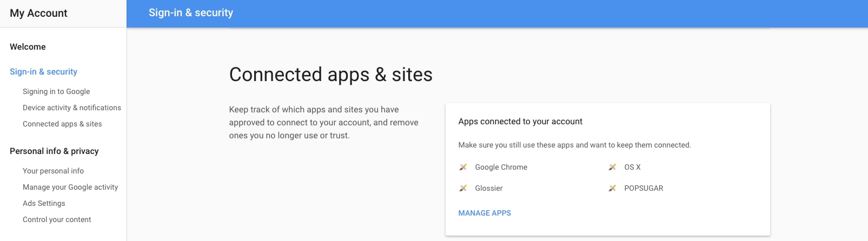
Task: Select the OS X connected app
Action: [632, 167]
